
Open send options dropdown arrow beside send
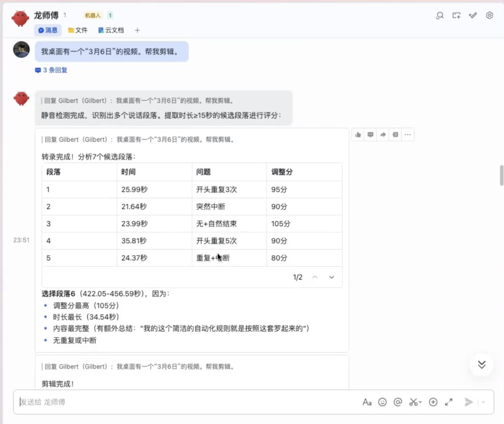coord(483,402)
